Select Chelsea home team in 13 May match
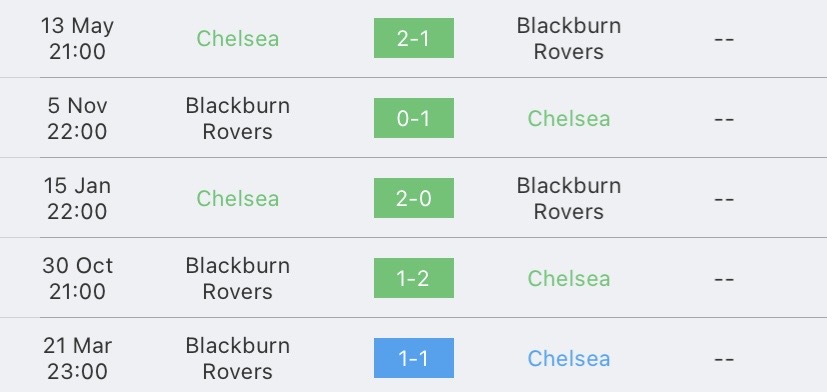827x392 pixels. pos(237,39)
